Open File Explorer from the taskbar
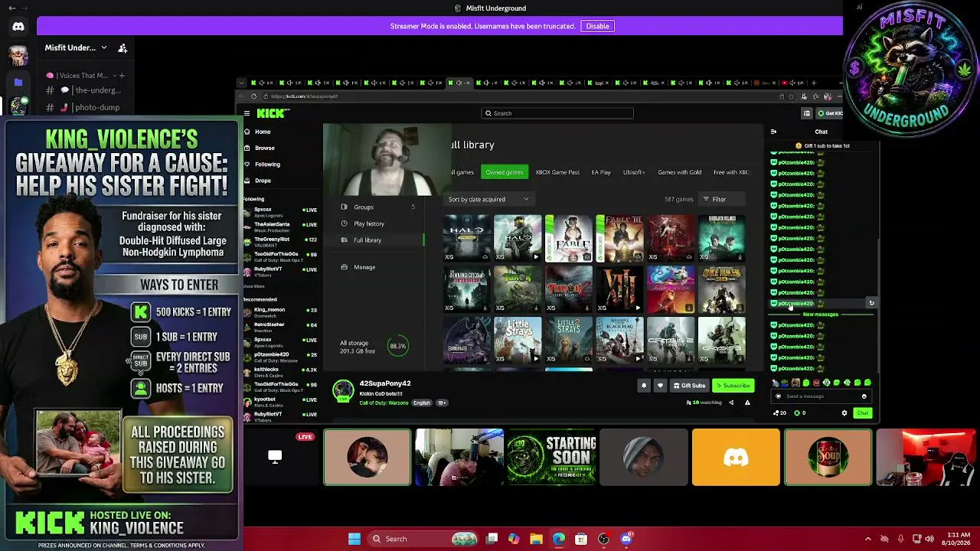This screenshot has height=551, width=980. point(536,539)
